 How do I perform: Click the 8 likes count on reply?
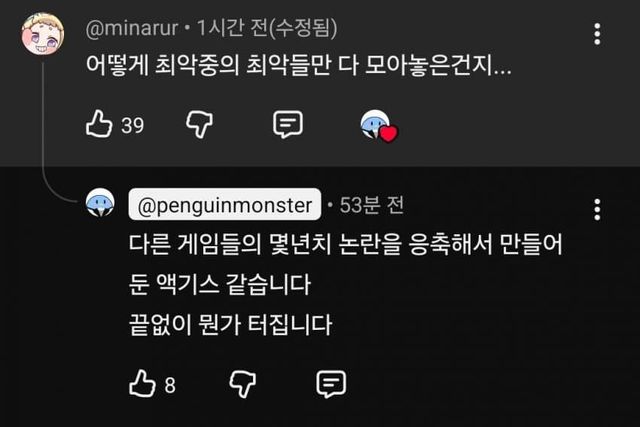tap(170, 385)
